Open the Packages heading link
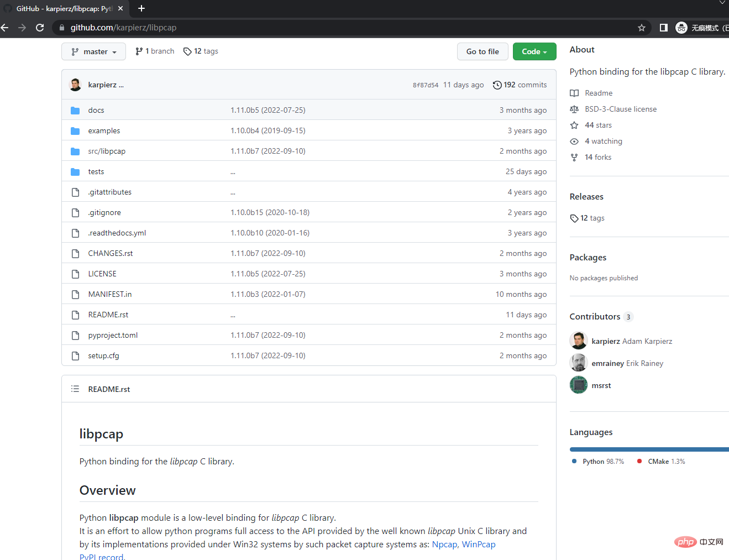 (x=588, y=258)
